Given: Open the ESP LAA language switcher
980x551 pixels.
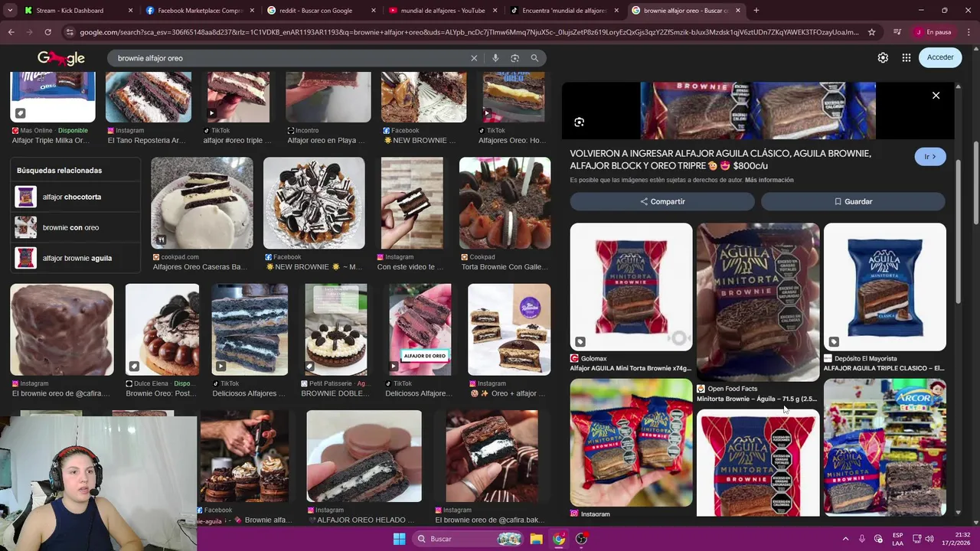Looking at the screenshot, I should tap(897, 539).
